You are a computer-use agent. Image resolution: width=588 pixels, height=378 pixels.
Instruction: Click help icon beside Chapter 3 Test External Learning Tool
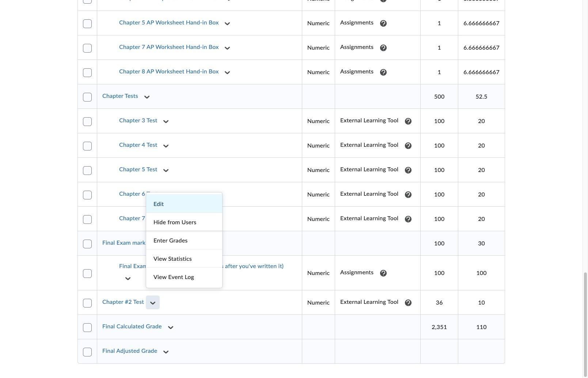pos(408,121)
